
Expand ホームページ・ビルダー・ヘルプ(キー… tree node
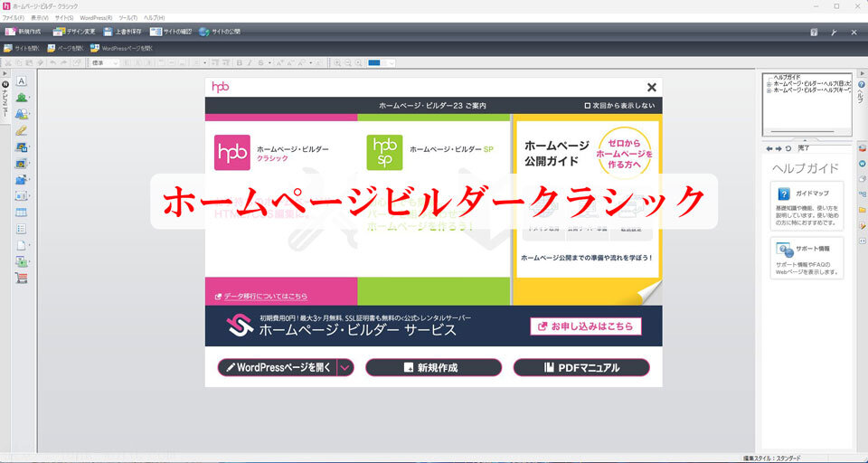tap(769, 90)
